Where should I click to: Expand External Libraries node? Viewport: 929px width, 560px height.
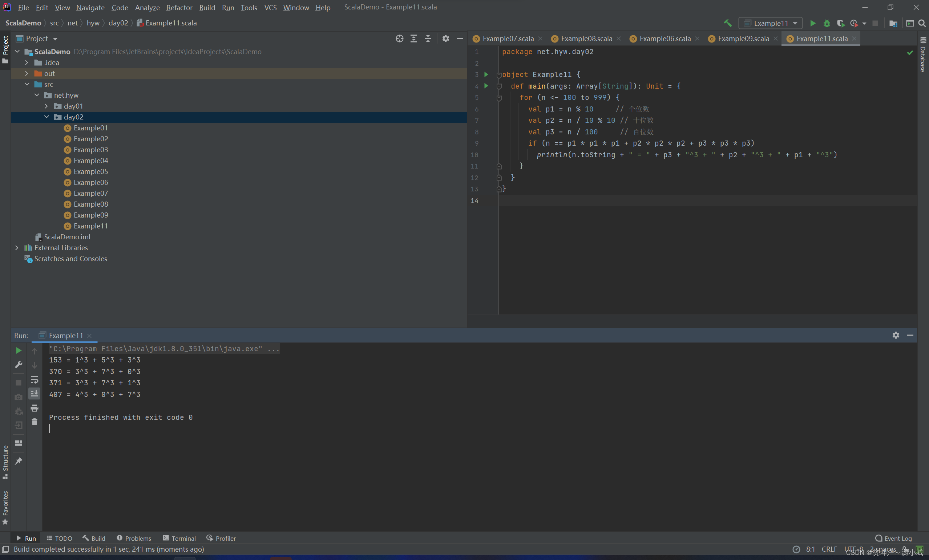[17, 248]
